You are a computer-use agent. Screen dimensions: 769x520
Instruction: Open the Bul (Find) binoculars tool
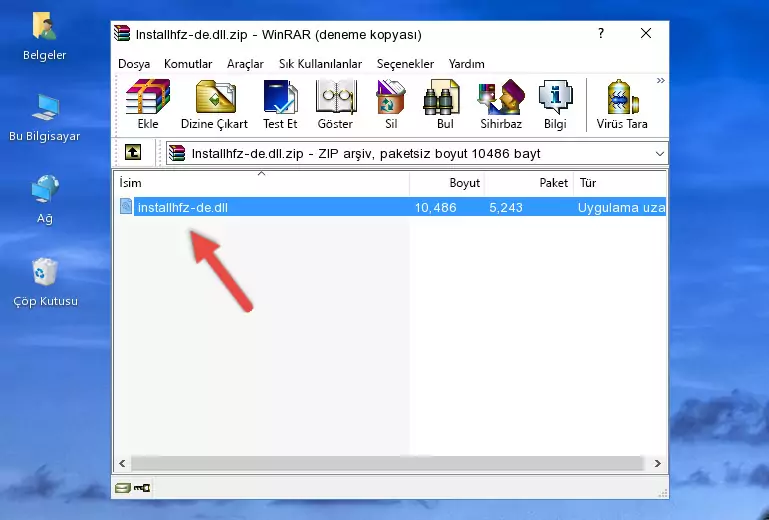(x=445, y=104)
